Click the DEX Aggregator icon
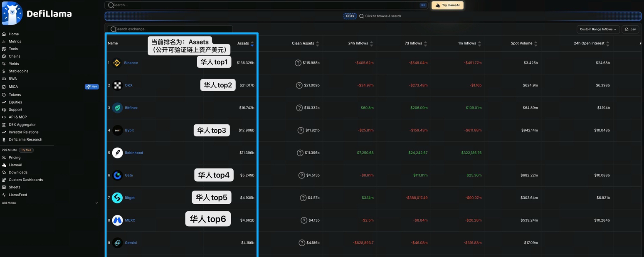 click(4, 125)
